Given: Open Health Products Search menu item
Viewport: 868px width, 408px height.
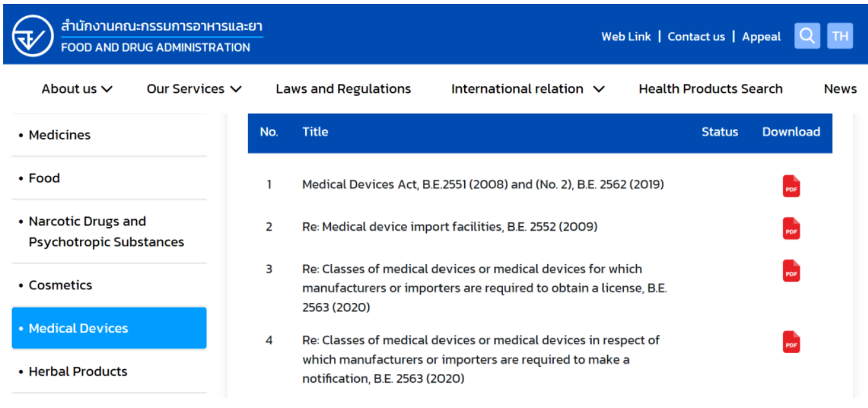Looking at the screenshot, I should point(710,89).
